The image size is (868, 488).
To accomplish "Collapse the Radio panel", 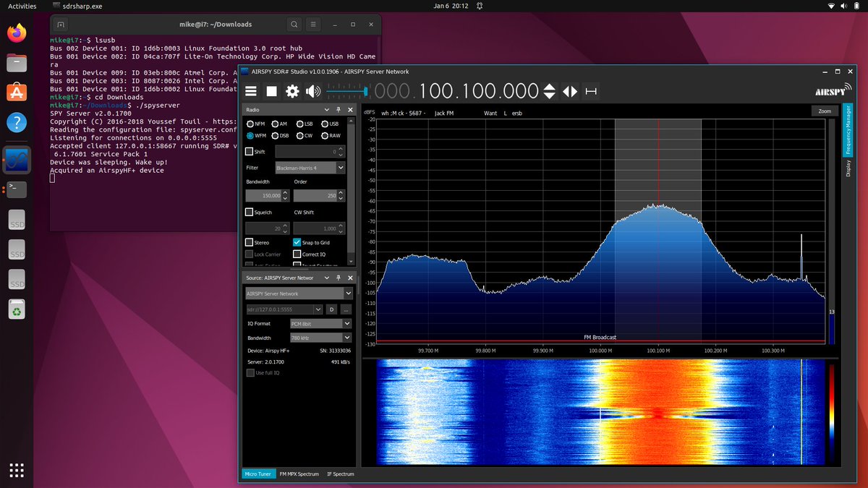I will click(x=327, y=109).
